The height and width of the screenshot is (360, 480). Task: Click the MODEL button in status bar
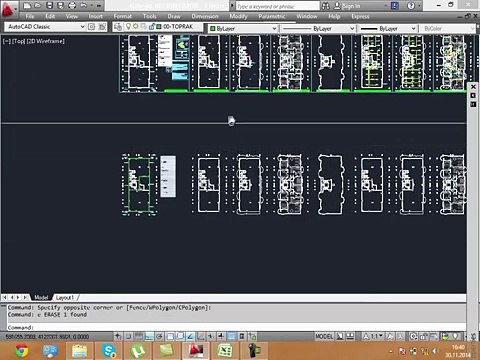(324, 336)
